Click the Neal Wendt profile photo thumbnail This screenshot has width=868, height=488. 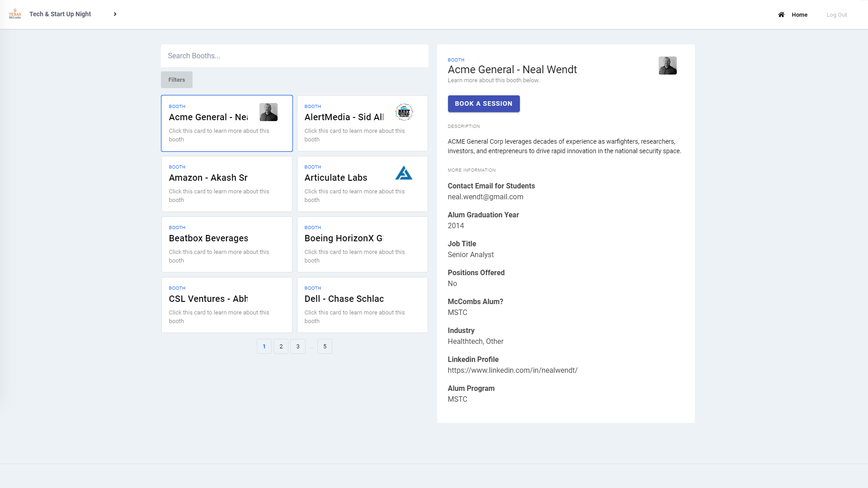pyautogui.click(x=668, y=66)
